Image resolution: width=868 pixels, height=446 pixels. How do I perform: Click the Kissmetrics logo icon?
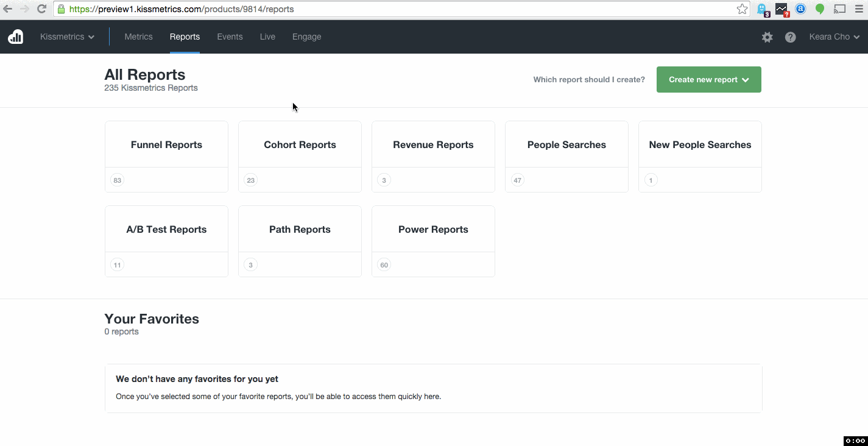[x=16, y=37]
